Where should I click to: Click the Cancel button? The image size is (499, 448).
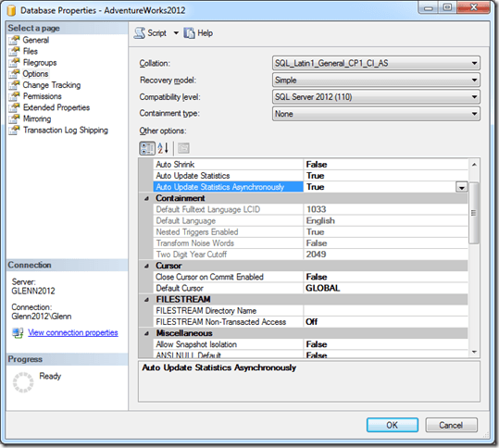coord(451,425)
